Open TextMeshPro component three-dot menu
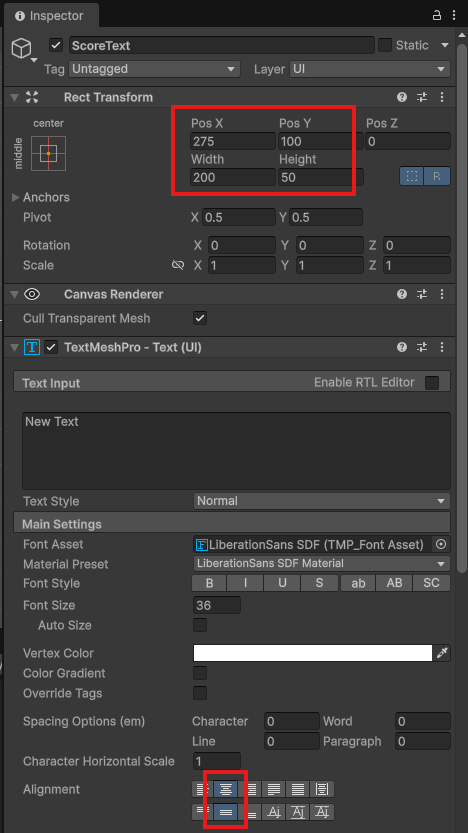Viewport: 468px width, 833px height. (442, 347)
